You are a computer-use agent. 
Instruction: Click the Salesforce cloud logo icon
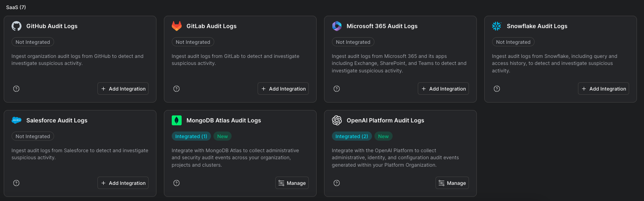tap(17, 120)
